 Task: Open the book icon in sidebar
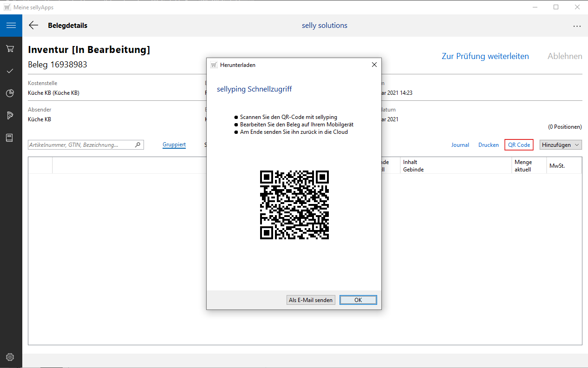click(x=10, y=138)
